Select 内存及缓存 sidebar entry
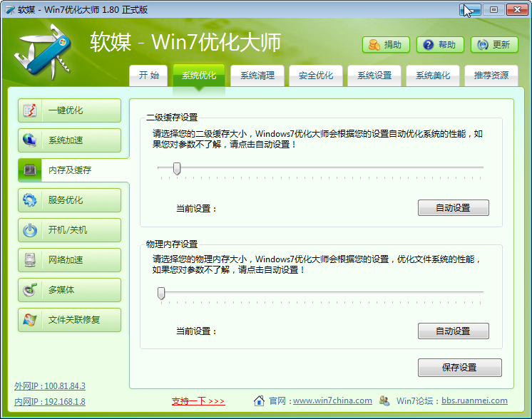The image size is (532, 419). click(73, 170)
